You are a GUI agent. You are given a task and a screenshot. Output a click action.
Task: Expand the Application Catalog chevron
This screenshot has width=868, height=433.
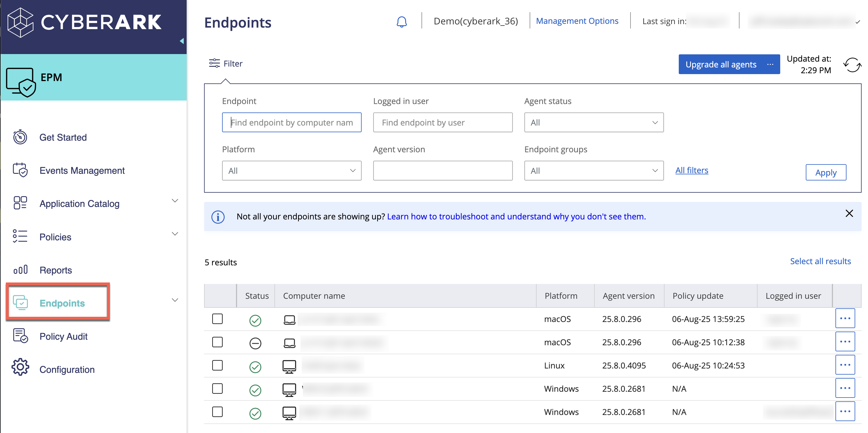click(x=175, y=201)
